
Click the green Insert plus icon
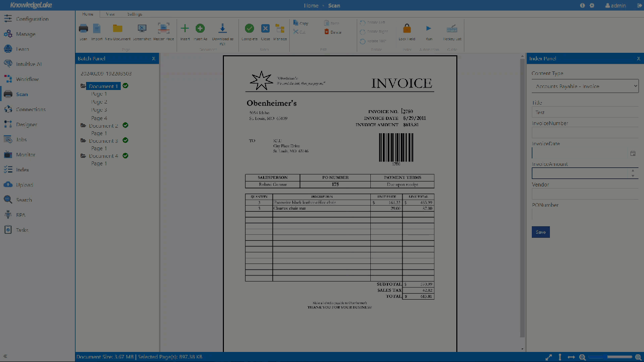(x=185, y=29)
